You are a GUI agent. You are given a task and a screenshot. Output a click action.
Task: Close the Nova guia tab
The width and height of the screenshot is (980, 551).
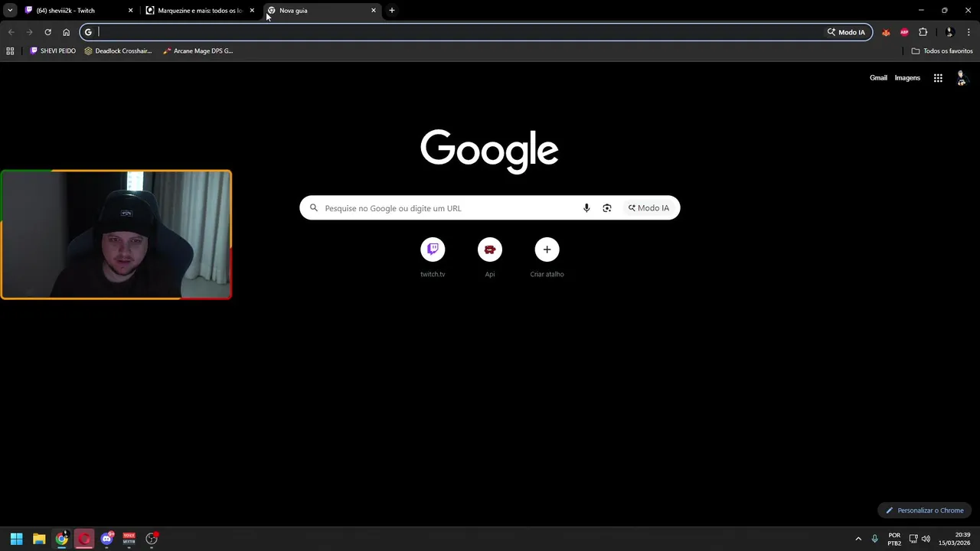pyautogui.click(x=374, y=11)
